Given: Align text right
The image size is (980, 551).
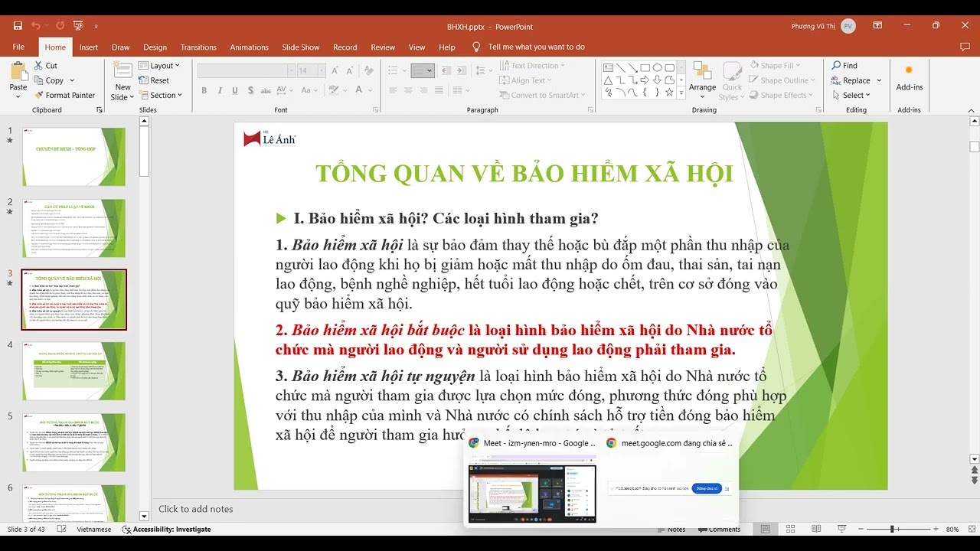Looking at the screenshot, I should [x=425, y=90].
